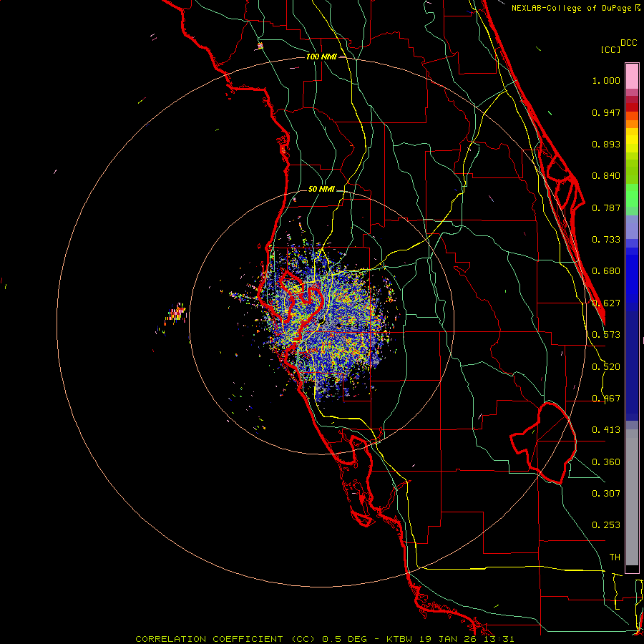Screen dimensions: 644x644
Task: Pick the pink segment of color bar
Action: point(632,77)
